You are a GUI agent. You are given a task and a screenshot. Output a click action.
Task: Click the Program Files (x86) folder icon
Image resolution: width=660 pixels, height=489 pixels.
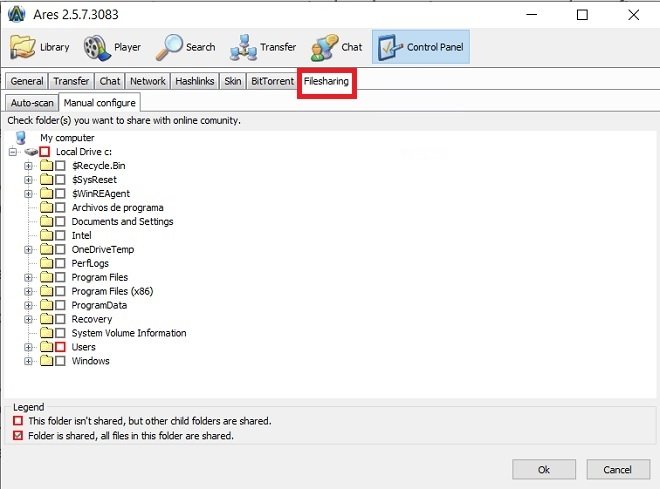(x=46, y=291)
